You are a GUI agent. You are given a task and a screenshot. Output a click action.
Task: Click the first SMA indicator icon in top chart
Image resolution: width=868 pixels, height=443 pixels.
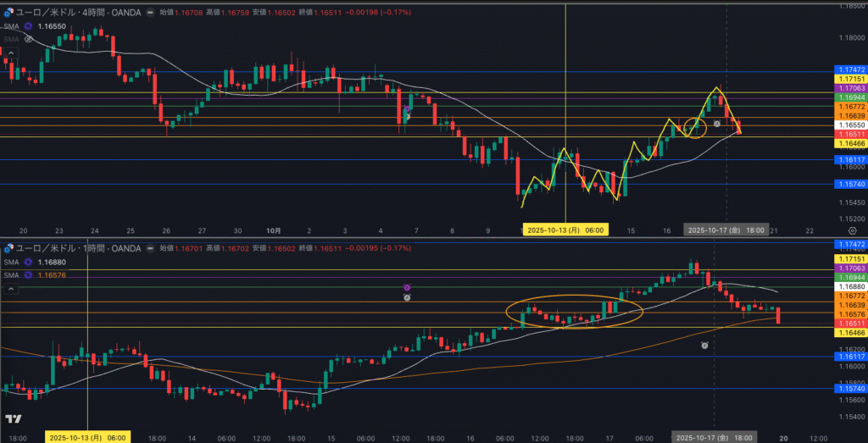pos(27,26)
